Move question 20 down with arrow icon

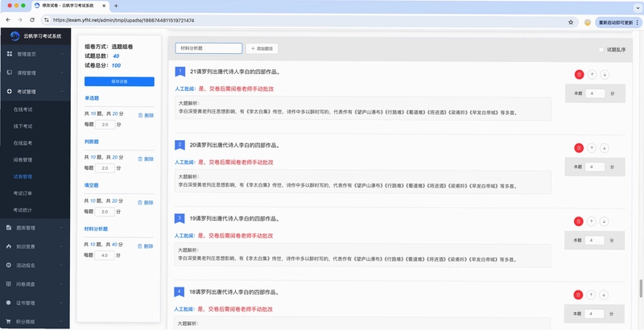(x=605, y=148)
